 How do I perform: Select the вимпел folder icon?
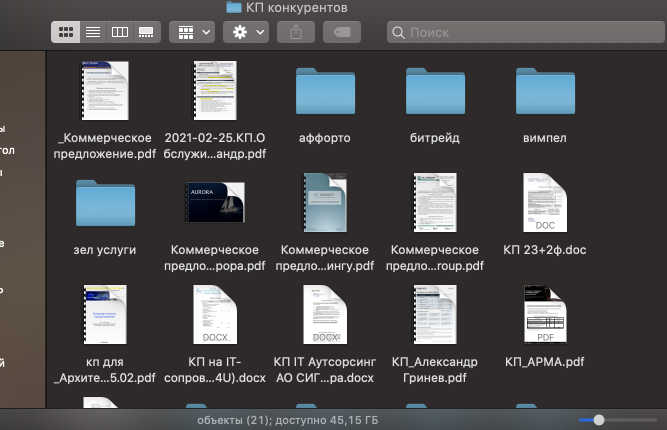pyautogui.click(x=545, y=91)
